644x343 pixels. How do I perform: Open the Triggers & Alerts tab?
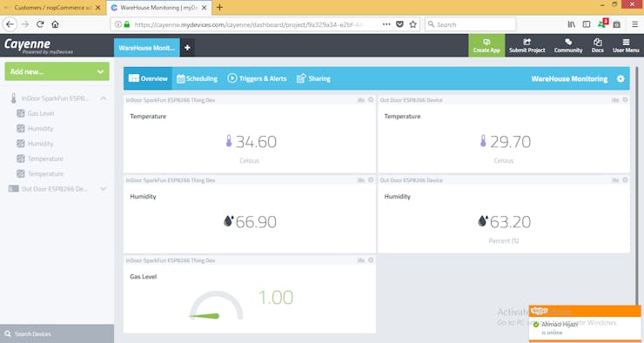[257, 78]
